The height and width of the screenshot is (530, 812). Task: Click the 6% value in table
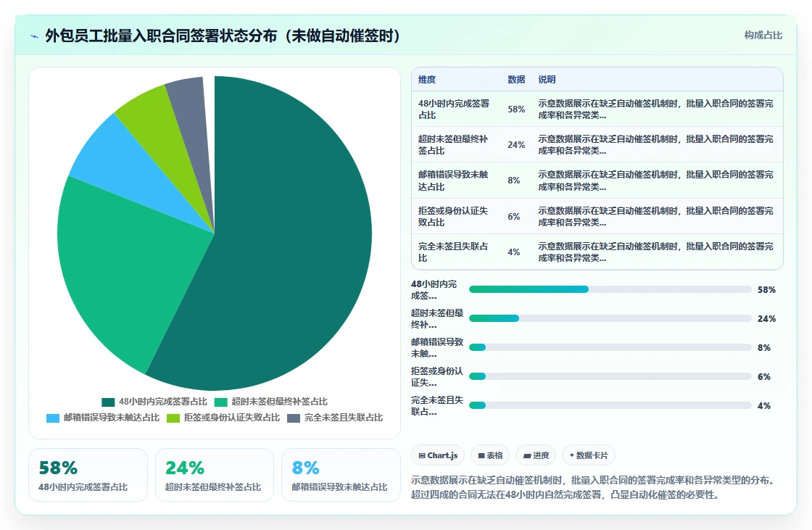pyautogui.click(x=514, y=217)
